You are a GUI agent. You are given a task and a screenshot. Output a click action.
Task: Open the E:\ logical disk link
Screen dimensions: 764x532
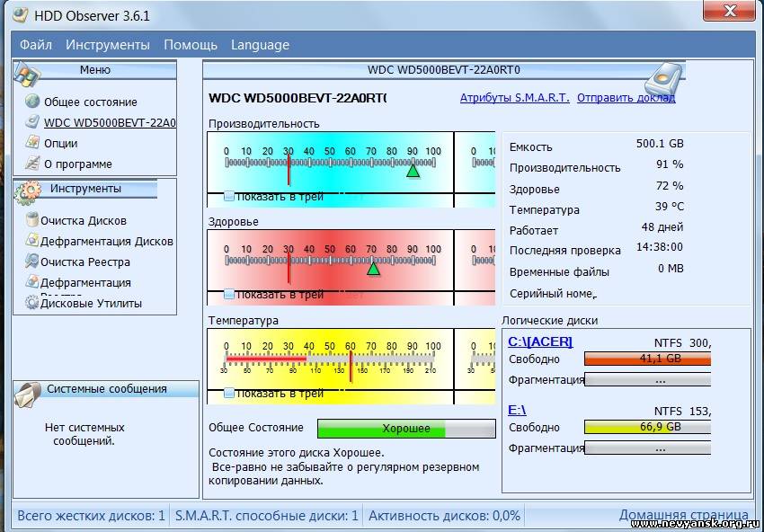click(x=517, y=410)
